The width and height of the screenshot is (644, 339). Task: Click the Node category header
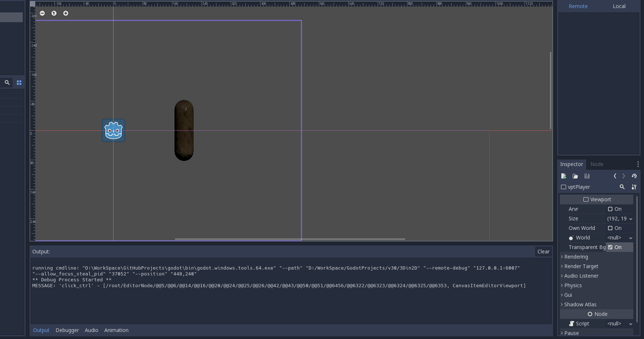coord(597,314)
